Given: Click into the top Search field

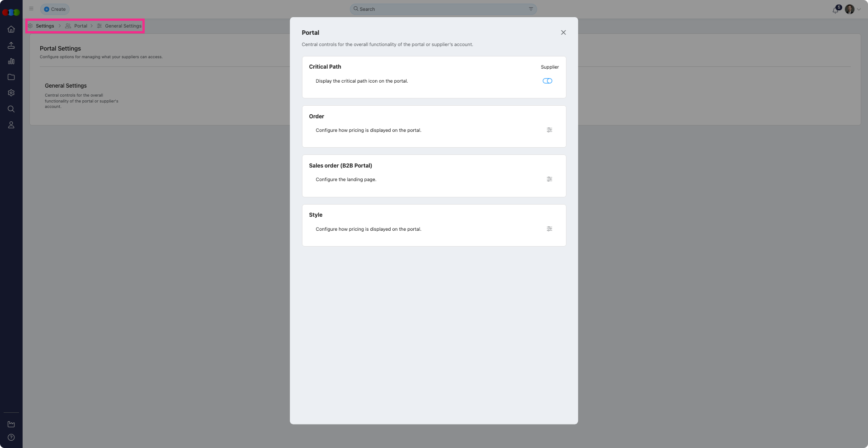Looking at the screenshot, I should (x=439, y=9).
